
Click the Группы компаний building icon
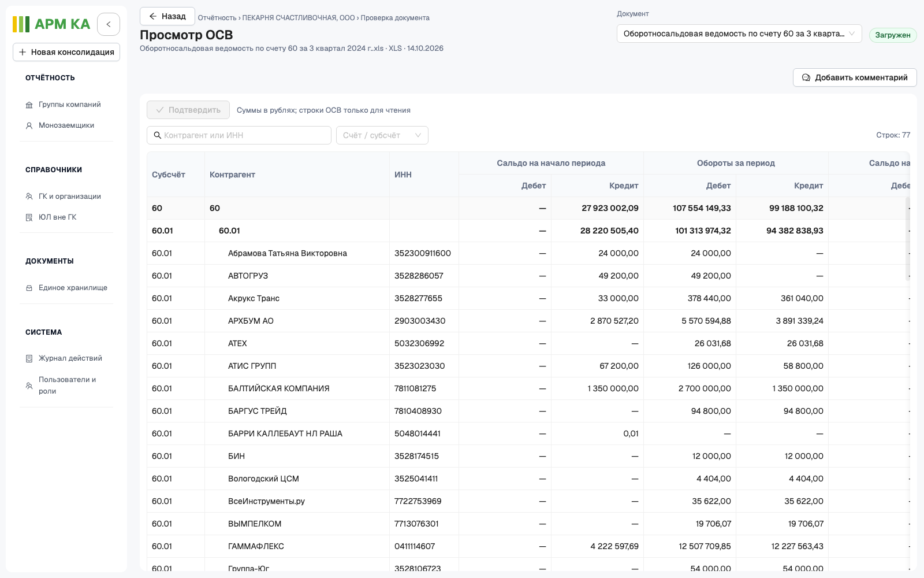(29, 105)
